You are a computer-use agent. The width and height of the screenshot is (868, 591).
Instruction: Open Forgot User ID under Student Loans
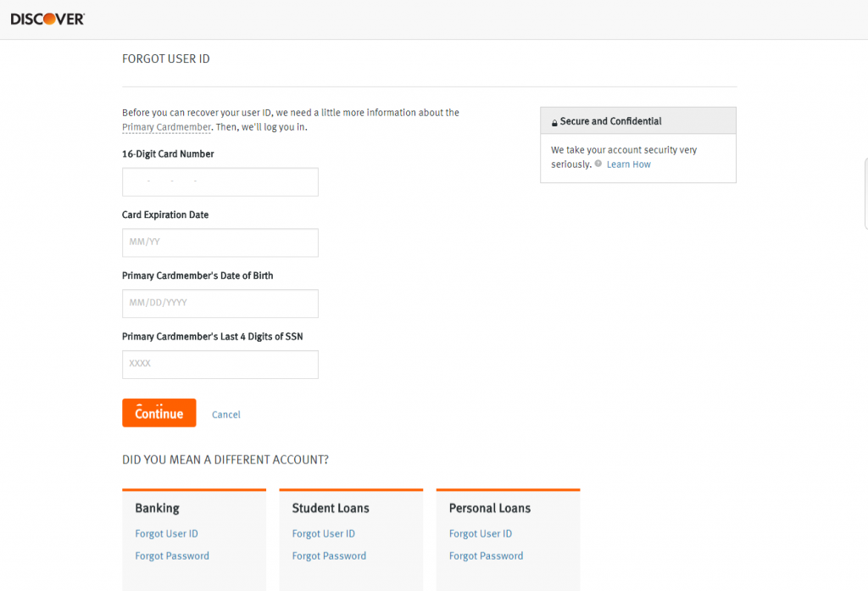point(323,533)
